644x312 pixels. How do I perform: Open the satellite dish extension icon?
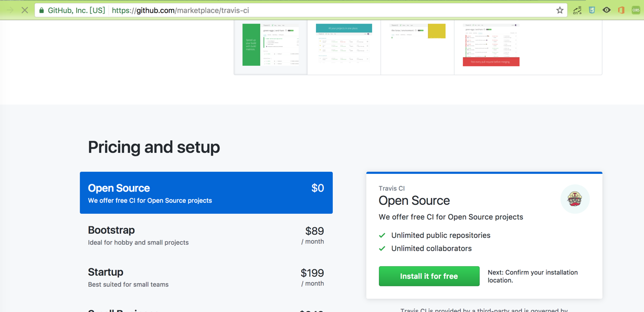coord(577,10)
